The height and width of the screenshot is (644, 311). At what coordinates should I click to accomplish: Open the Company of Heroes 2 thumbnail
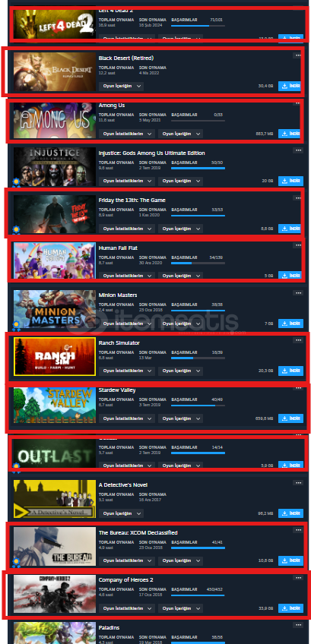tap(55, 595)
